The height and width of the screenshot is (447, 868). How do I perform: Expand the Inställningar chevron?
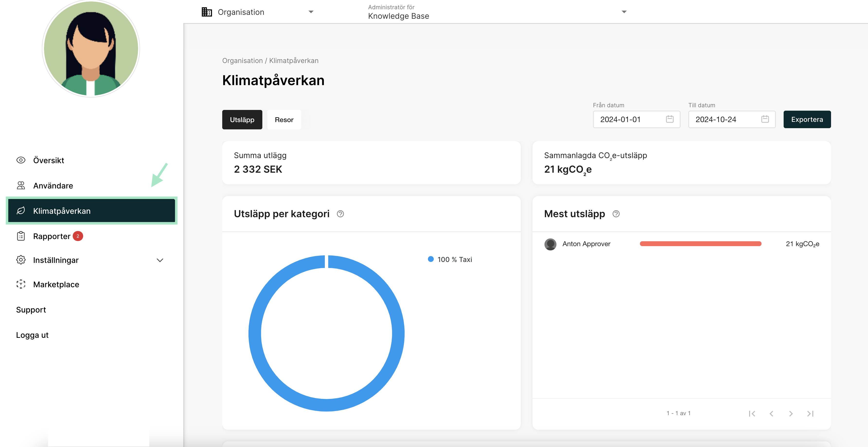(160, 260)
